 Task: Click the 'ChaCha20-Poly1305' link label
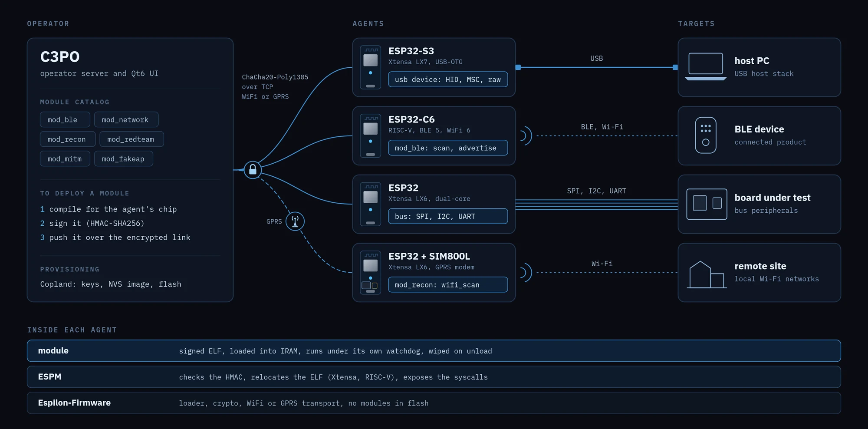[x=275, y=77]
